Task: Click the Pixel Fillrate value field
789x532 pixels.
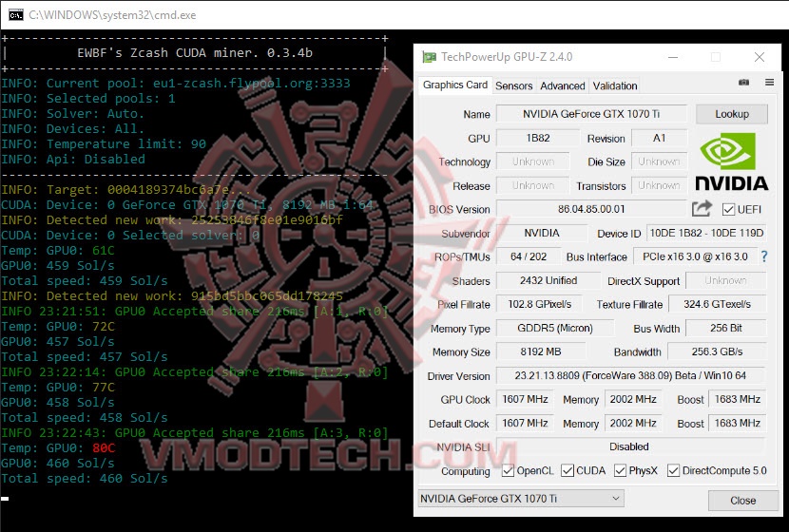Action: (x=539, y=304)
